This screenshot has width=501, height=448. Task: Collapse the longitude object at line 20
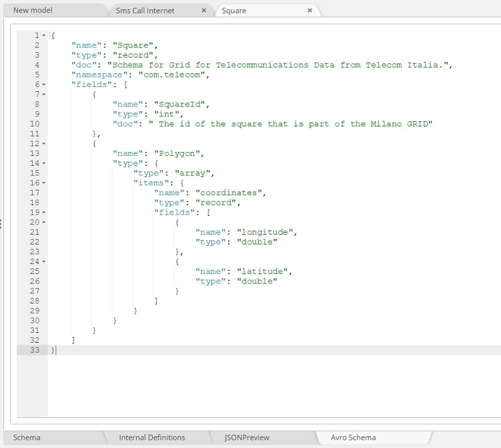44,222
